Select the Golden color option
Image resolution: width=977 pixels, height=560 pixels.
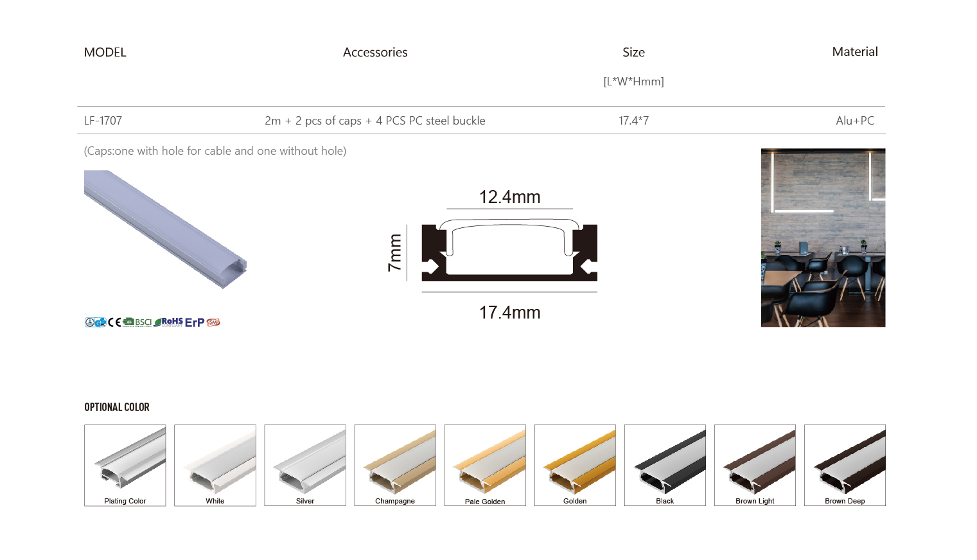(575, 465)
